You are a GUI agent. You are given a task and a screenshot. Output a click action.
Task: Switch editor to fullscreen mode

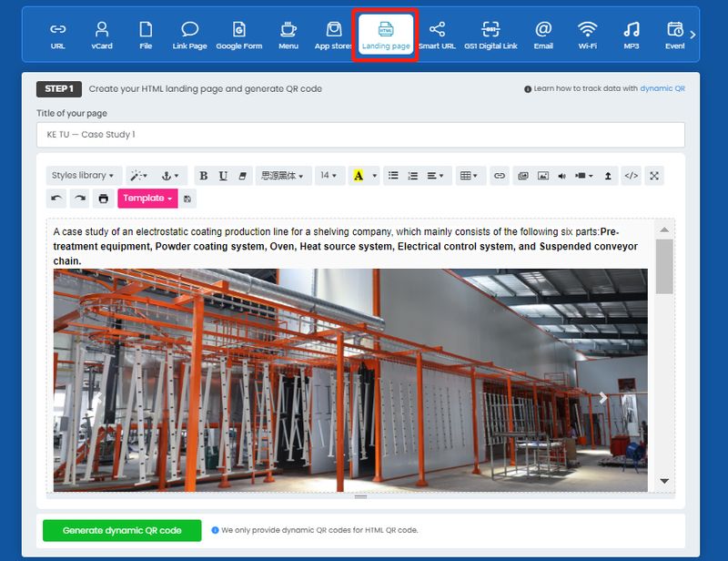pos(653,176)
